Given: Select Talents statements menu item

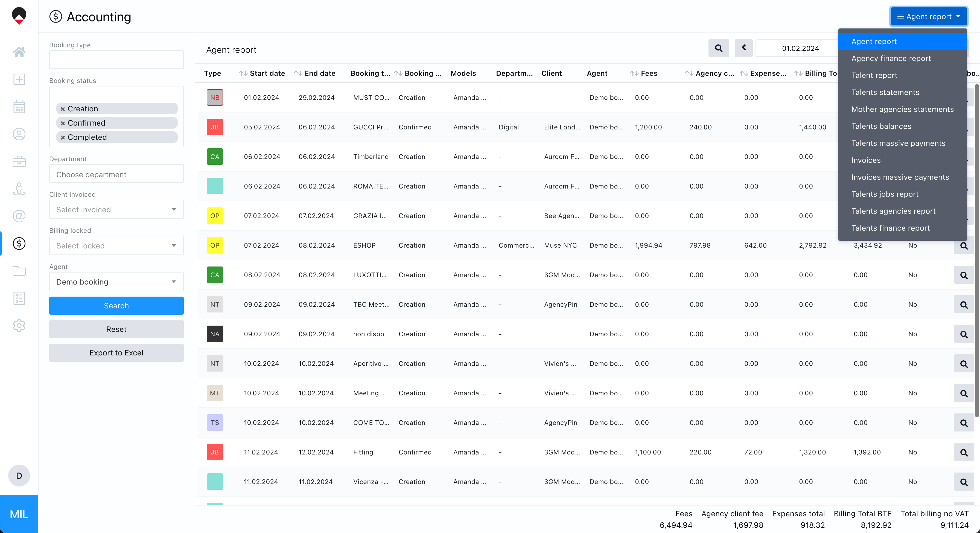Looking at the screenshot, I should coord(902,92).
